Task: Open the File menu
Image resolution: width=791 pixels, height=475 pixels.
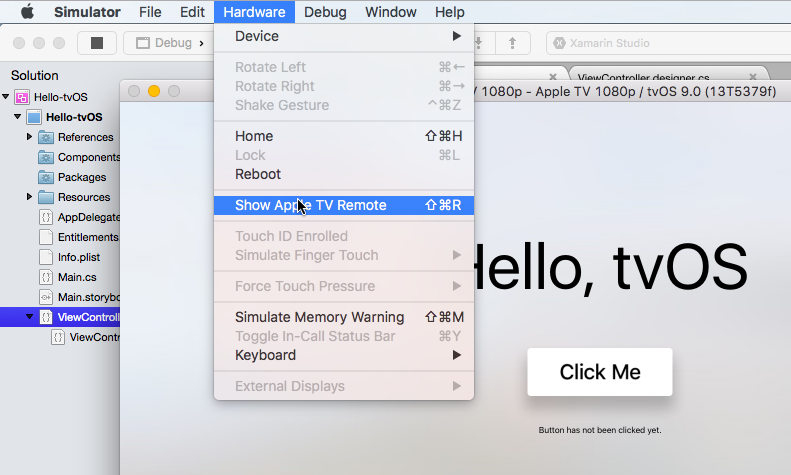Action: tap(150, 12)
